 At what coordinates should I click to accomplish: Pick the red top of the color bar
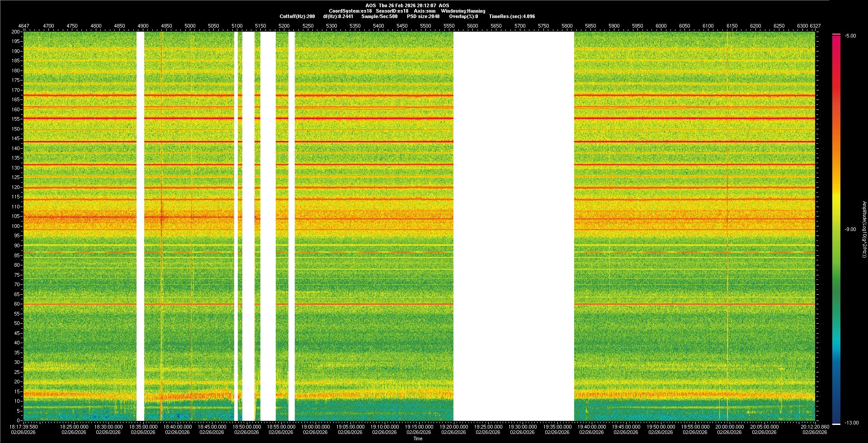(x=836, y=41)
